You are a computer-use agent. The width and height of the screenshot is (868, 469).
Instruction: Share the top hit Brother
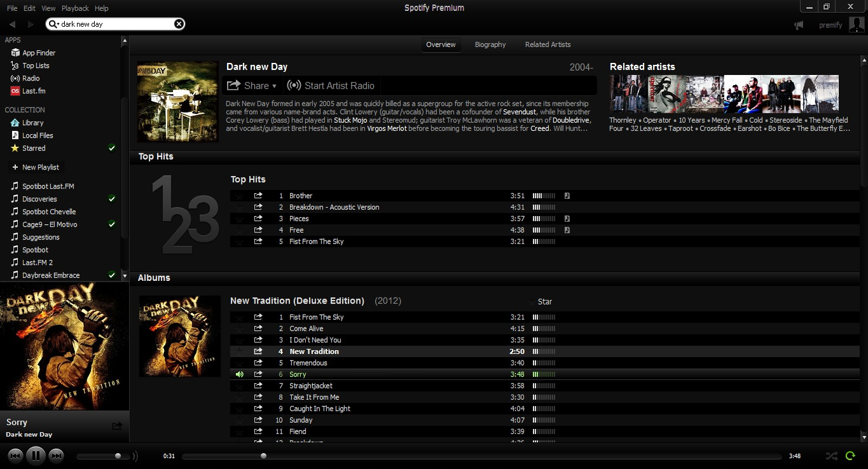258,196
